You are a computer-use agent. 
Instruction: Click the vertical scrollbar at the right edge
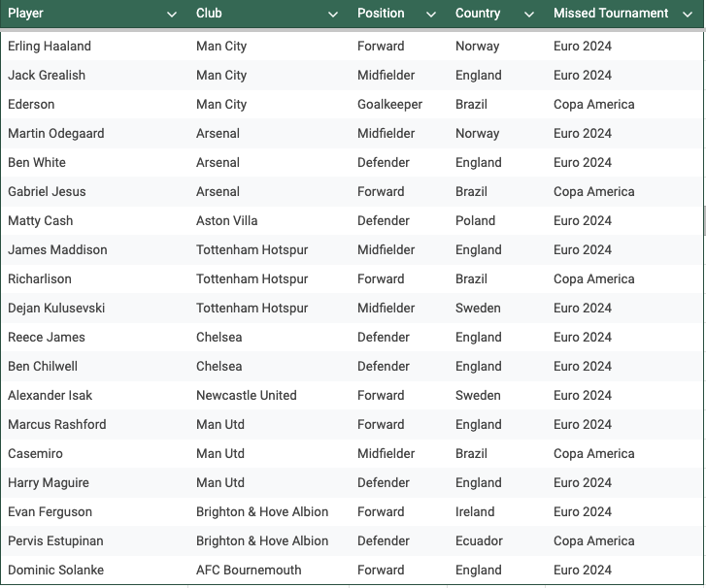pyautogui.click(x=704, y=220)
